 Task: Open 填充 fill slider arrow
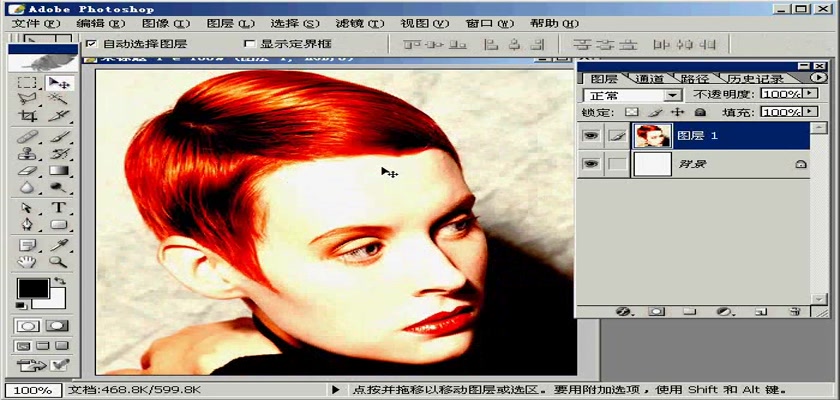click(810, 111)
